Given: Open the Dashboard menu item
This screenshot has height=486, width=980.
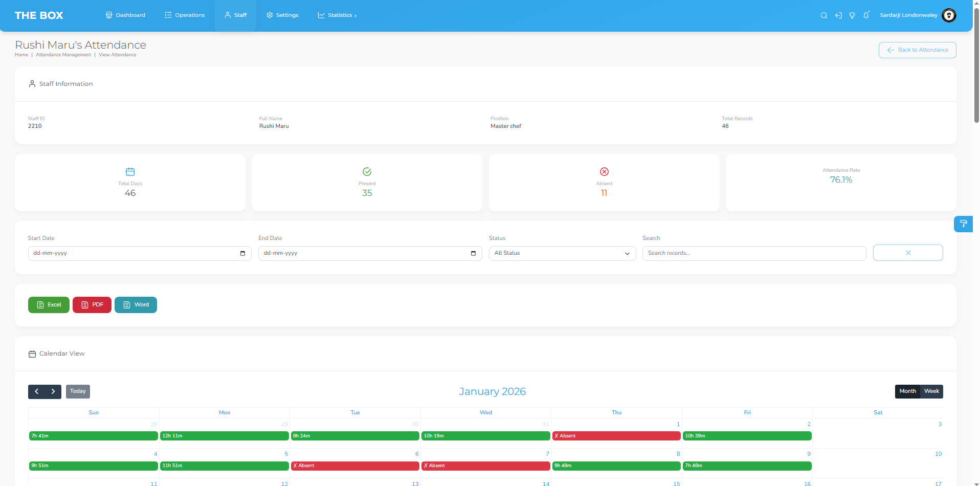Looking at the screenshot, I should pos(125,15).
